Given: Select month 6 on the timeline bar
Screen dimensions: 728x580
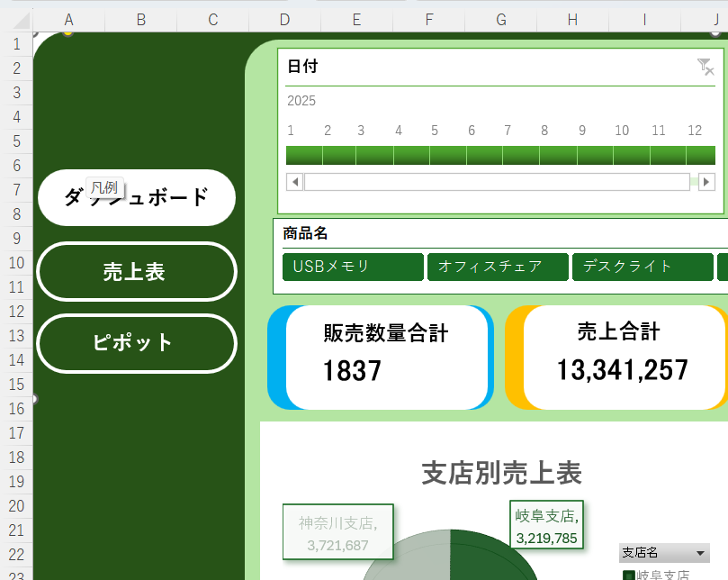Looking at the screenshot, I should click(x=485, y=156).
